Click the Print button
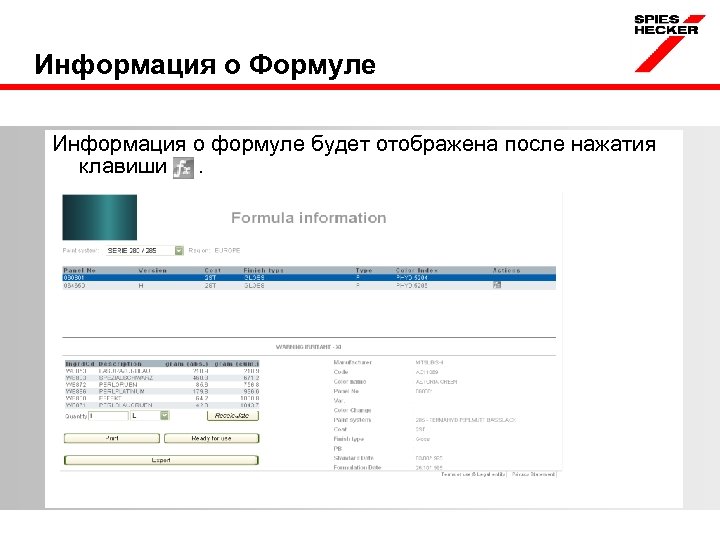 112,438
